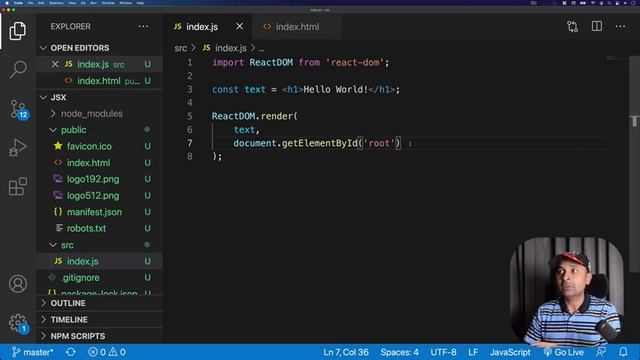Open editor more actions ellipsis
This screenshot has width=640, height=360.
coord(620,27)
